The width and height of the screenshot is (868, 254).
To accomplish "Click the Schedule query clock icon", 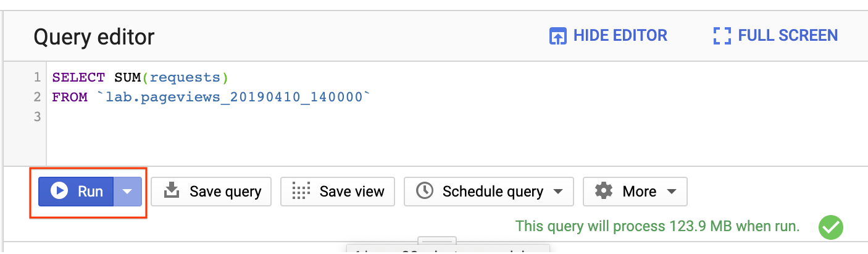I will click(x=425, y=192).
